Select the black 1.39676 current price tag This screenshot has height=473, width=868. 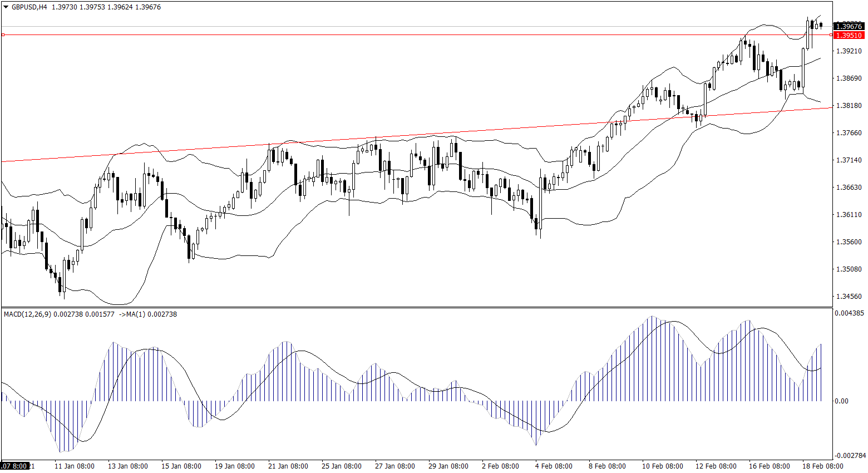click(849, 26)
